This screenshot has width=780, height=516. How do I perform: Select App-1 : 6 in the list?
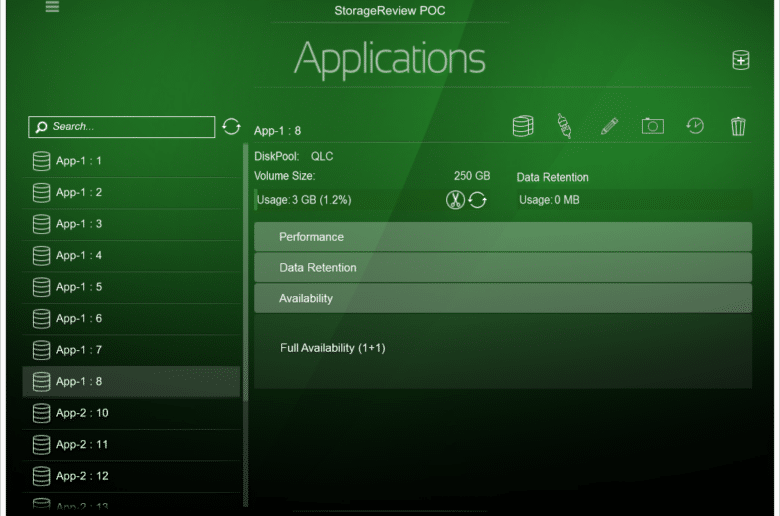(x=131, y=318)
